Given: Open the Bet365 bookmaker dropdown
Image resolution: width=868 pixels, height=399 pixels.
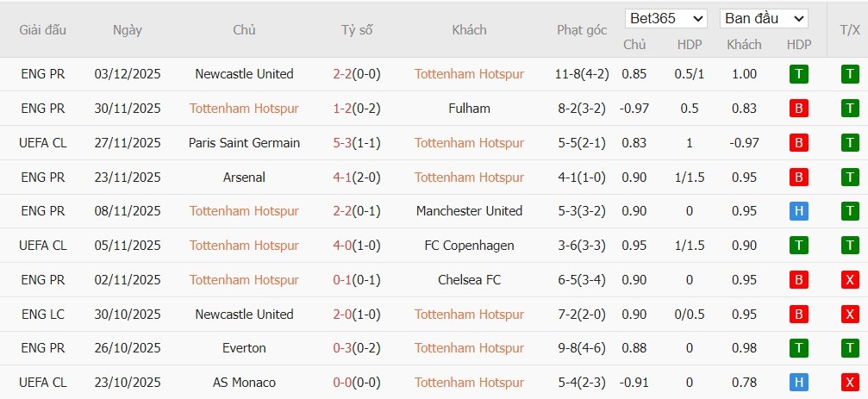Looking at the screenshot, I should tap(666, 18).
